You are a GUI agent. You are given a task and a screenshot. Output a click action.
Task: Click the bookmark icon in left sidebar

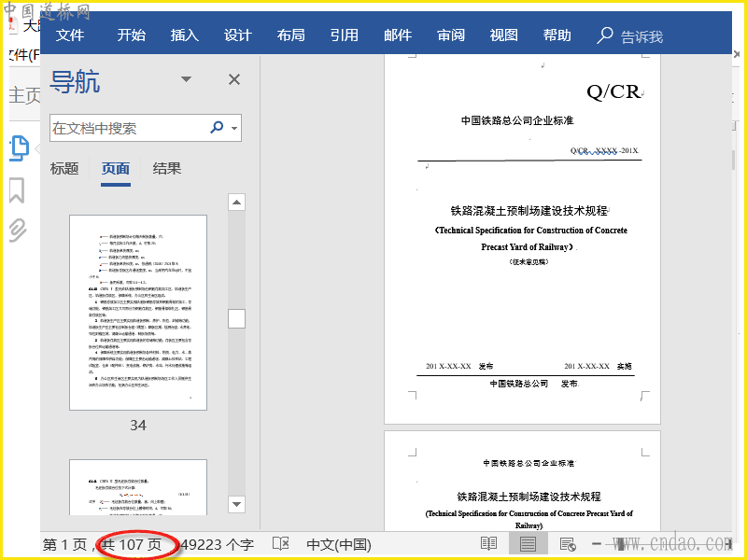(17, 190)
